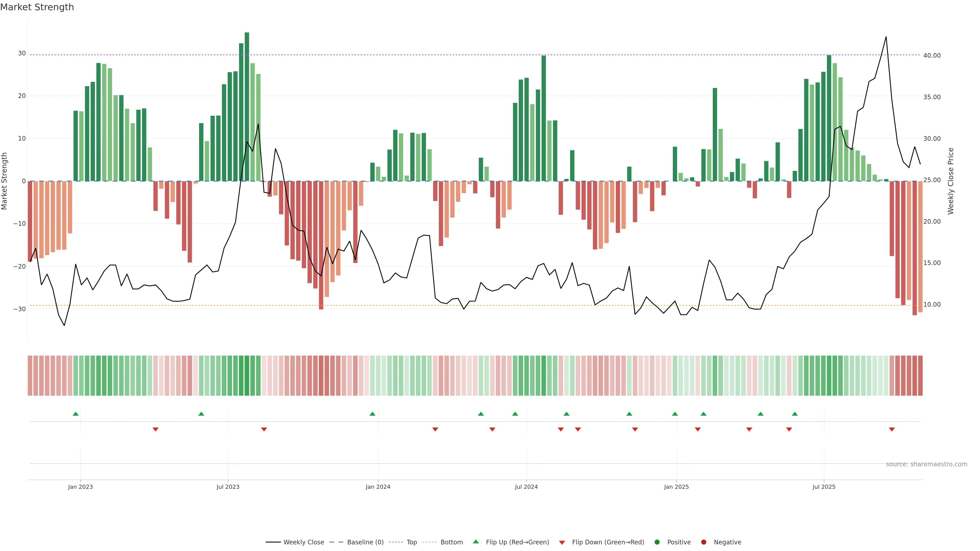
Task: Click the last red flip-down marker
Action: [x=892, y=429]
